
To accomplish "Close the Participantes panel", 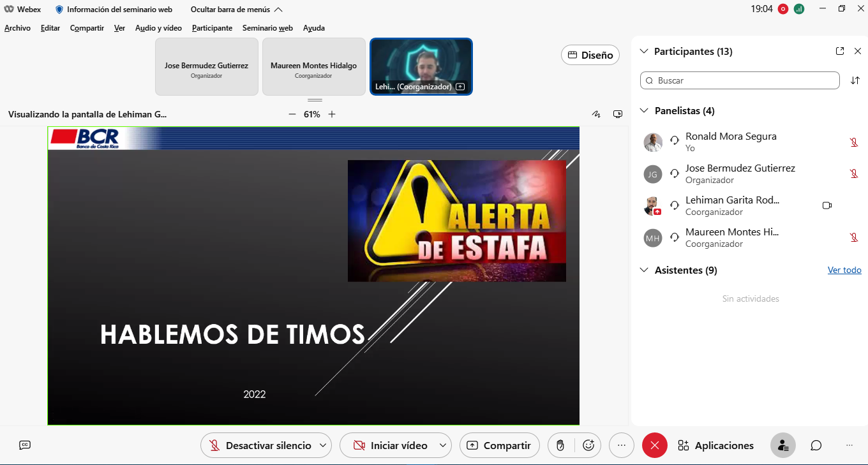I will (x=857, y=51).
